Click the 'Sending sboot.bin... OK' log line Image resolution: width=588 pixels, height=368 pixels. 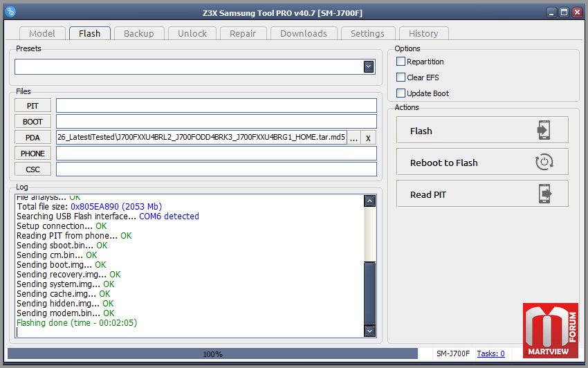pos(62,246)
